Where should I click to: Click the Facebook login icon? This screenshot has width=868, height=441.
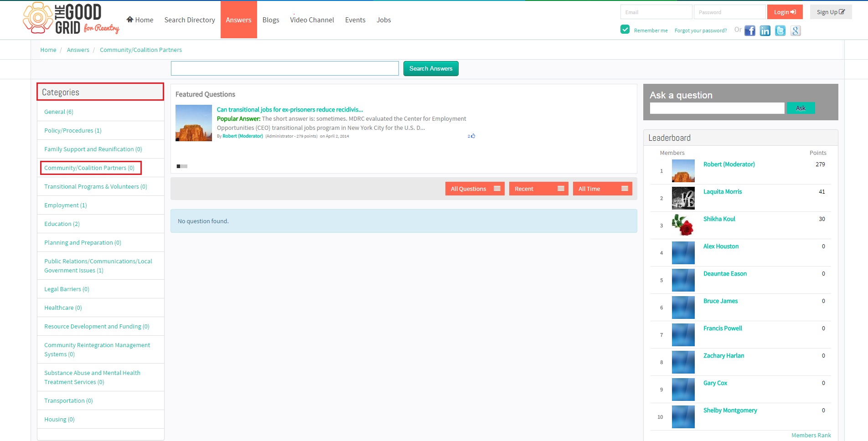pos(750,31)
